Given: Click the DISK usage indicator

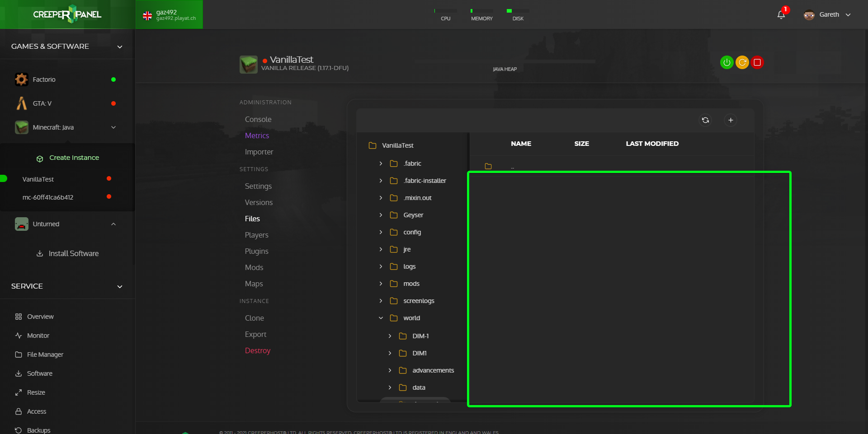Looking at the screenshot, I should tap(518, 15).
